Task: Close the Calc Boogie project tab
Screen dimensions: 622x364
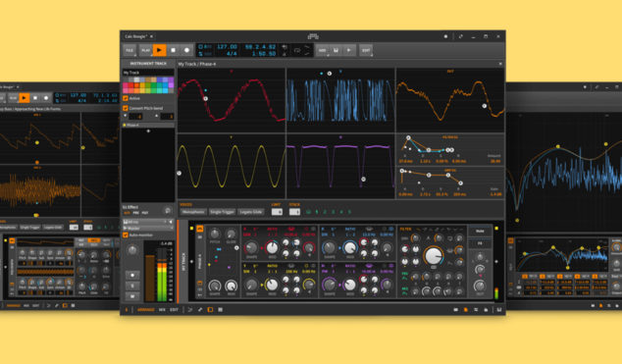Action: 151,36
